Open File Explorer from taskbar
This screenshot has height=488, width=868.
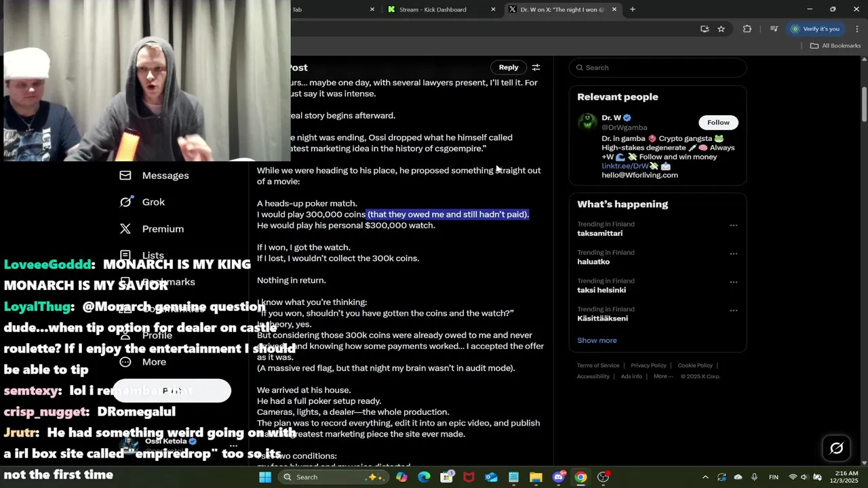click(536, 477)
